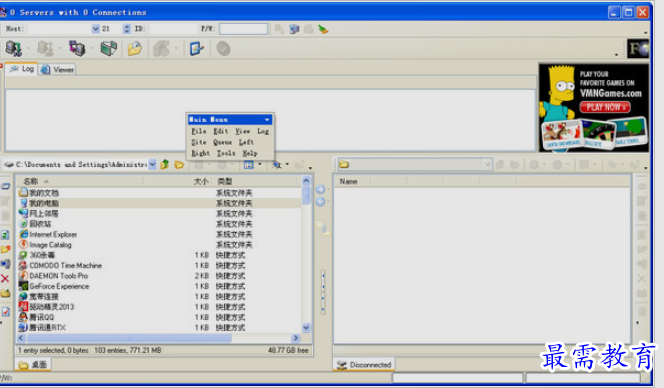Image resolution: width=664 pixels, height=388 pixels.
Task: Click the local pane view mode icon
Action: (x=249, y=164)
